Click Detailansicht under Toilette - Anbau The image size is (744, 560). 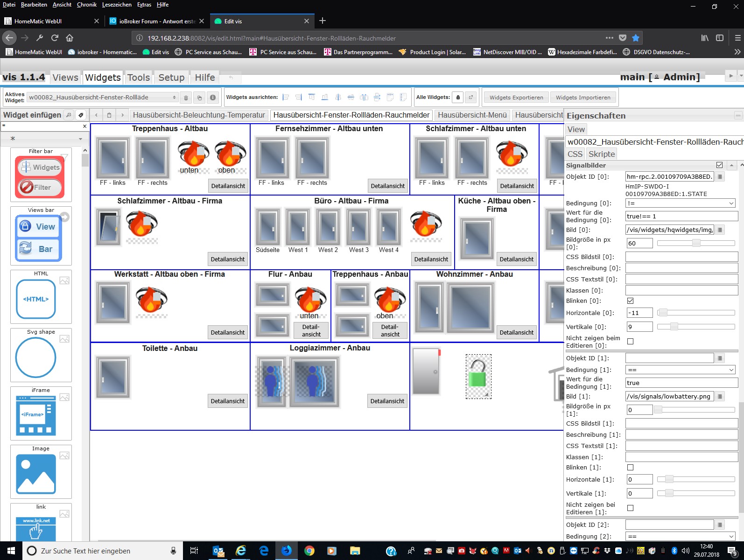pyautogui.click(x=228, y=401)
